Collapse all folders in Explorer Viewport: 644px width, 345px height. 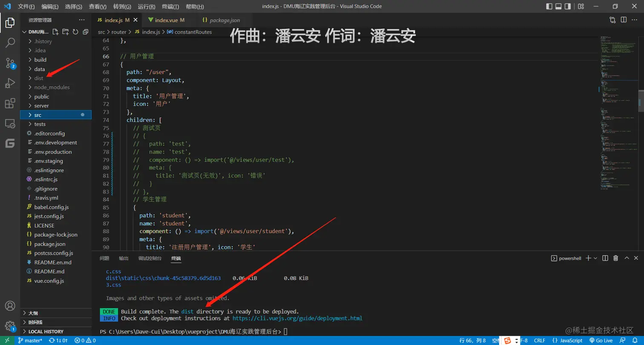point(85,32)
